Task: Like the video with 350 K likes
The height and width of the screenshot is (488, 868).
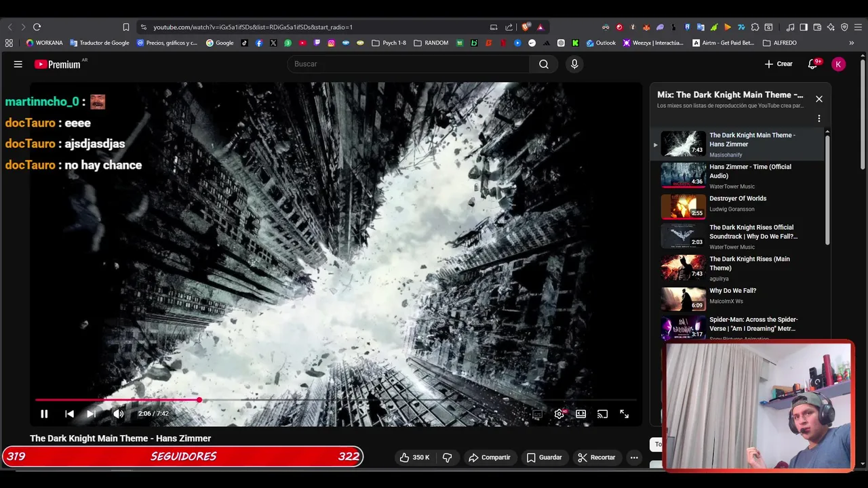Action: click(x=414, y=457)
